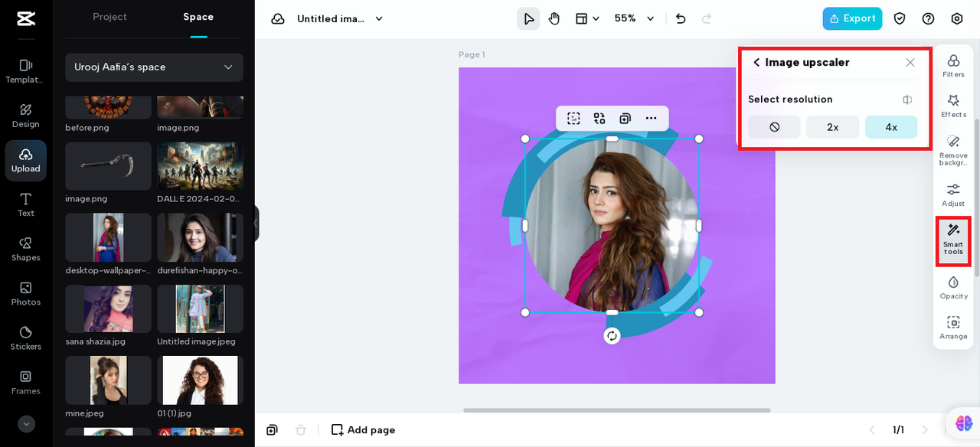Select the Untitled image.jpeg thumbnail

click(200, 308)
